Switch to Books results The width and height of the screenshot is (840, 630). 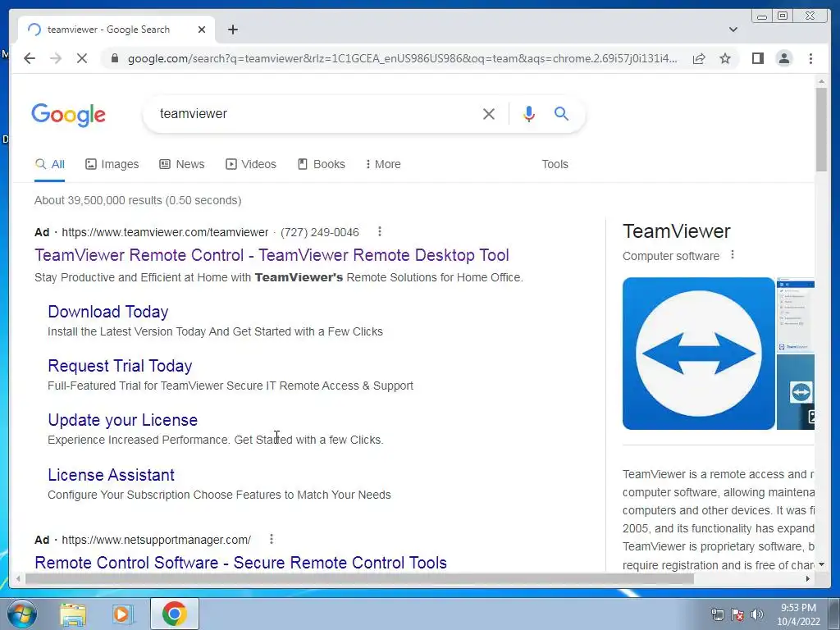322,164
